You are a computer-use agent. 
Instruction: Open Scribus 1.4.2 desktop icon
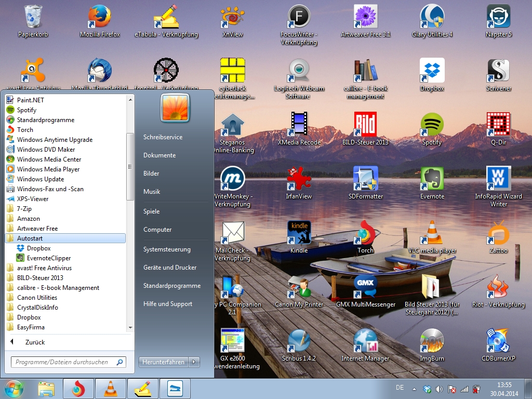(299, 345)
